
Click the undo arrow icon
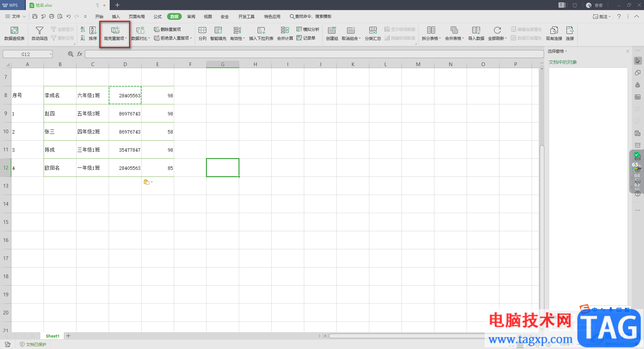(68, 16)
